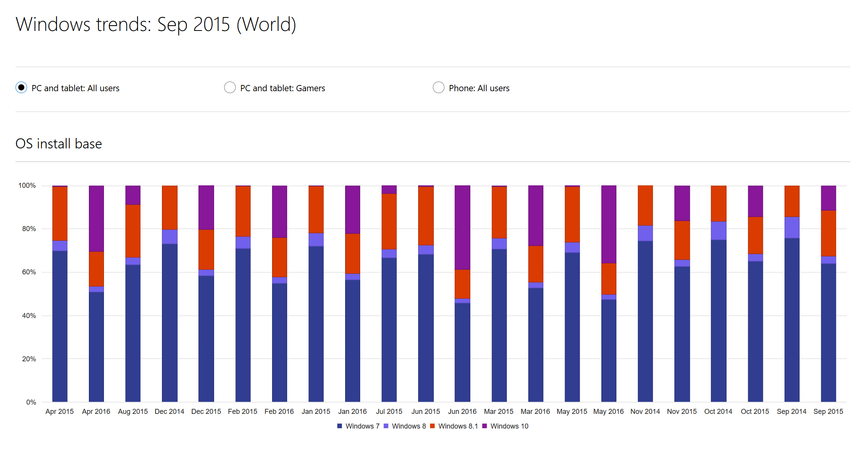The width and height of the screenshot is (868, 456).
Task: Click the Jan 2016 axis label
Action: (352, 412)
